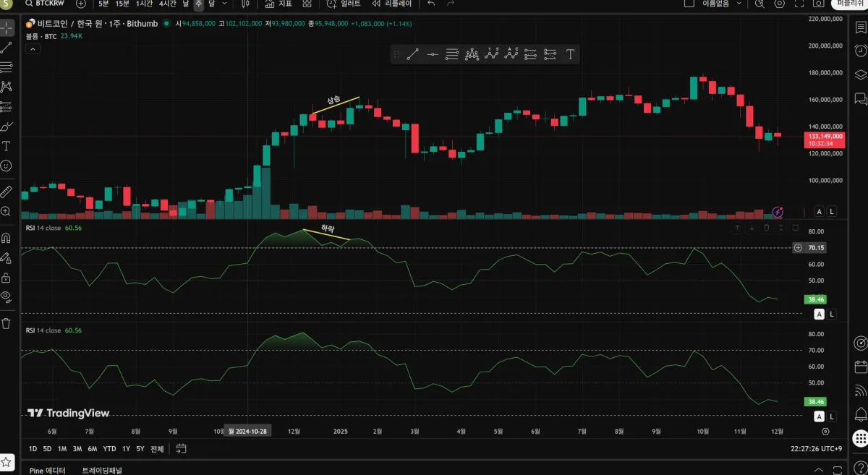Click the trash icon to remove drawings

[x=7, y=323]
